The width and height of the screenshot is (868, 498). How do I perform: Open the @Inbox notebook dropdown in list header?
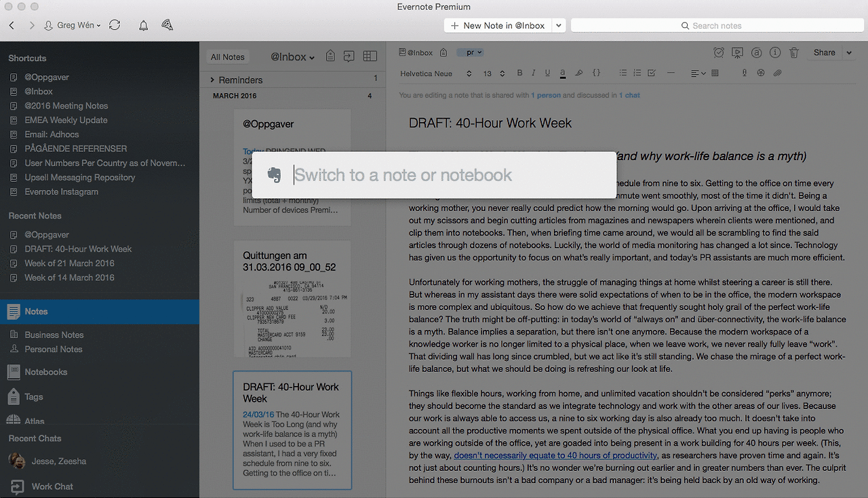click(x=293, y=57)
